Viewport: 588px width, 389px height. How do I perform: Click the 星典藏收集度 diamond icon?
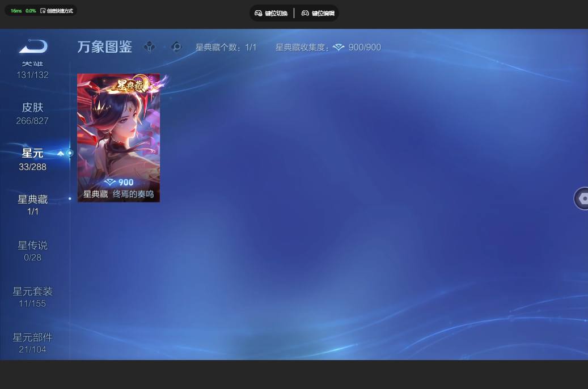click(339, 47)
